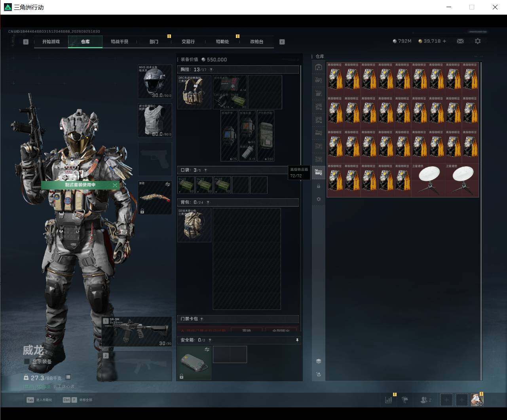Viewport: 507px width, 420px height.
Task: Select the MHS helmet equipment slot
Action: (155, 82)
